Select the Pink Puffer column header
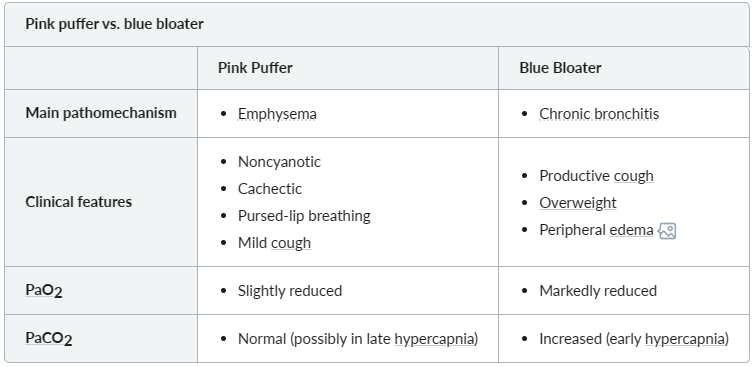Screen dimensions: 755x367 255,68
